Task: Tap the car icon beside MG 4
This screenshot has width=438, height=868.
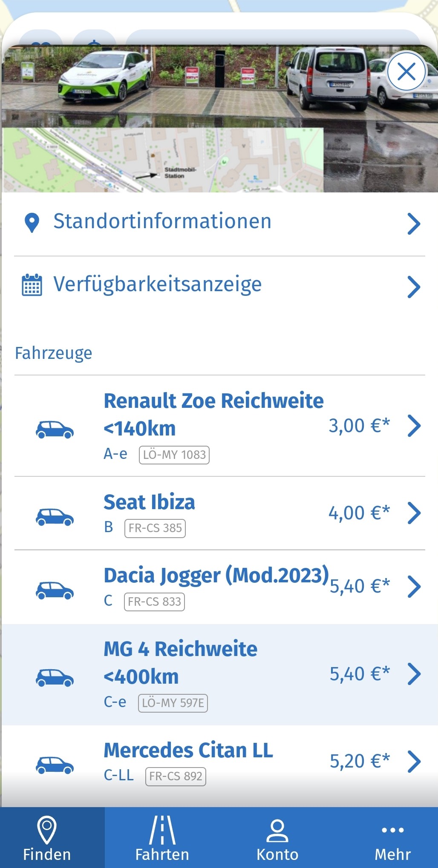Action: [55, 677]
